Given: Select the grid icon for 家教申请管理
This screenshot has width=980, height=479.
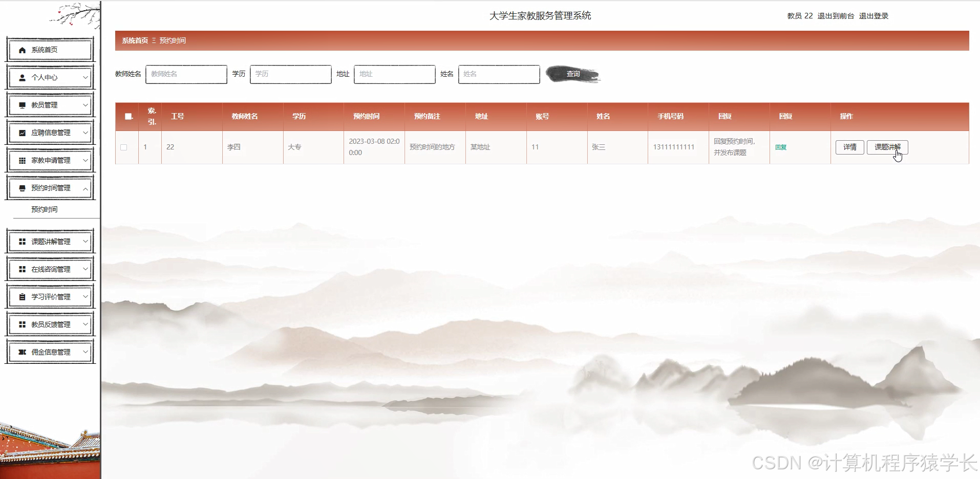Looking at the screenshot, I should pyautogui.click(x=22, y=160).
